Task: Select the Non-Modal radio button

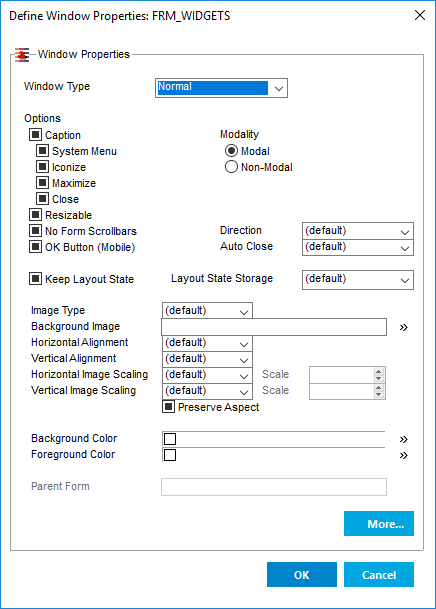Action: pyautogui.click(x=231, y=167)
